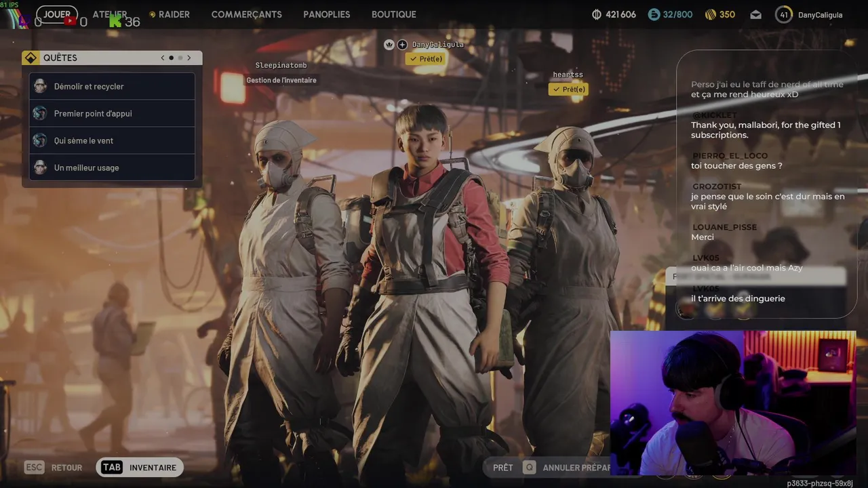Screen dimensions: 868x488
Task: Click portrait icon beside Un meilleur usage
Action: click(40, 167)
